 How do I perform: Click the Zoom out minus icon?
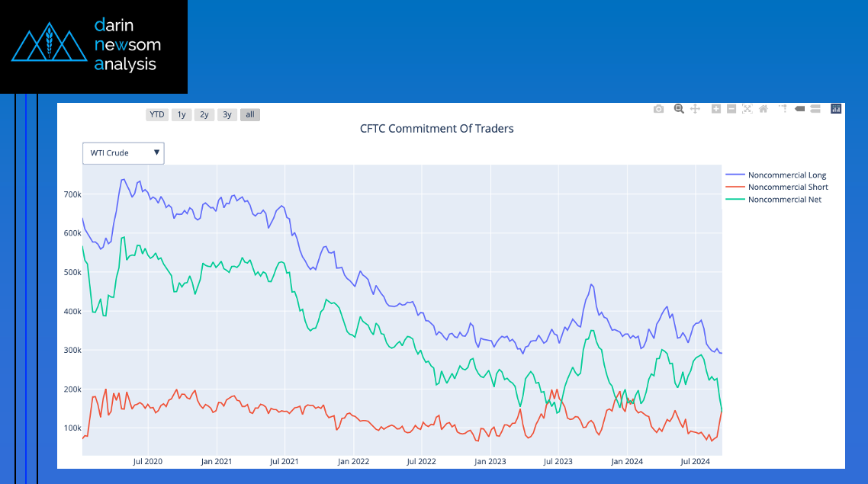coord(731,109)
